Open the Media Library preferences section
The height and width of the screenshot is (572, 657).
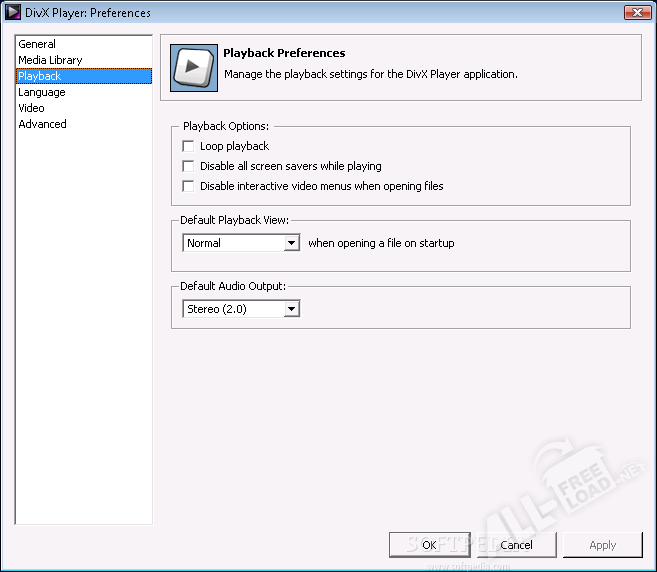tap(50, 60)
